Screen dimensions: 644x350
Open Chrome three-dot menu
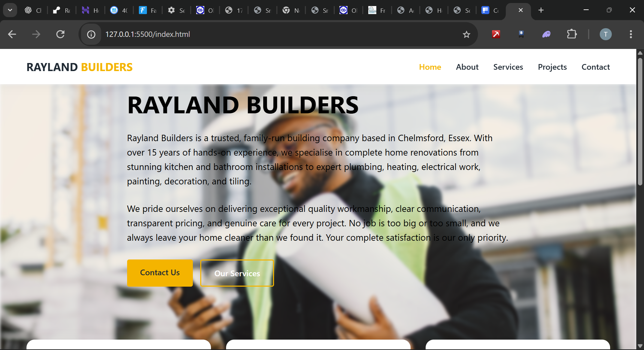coord(631,34)
